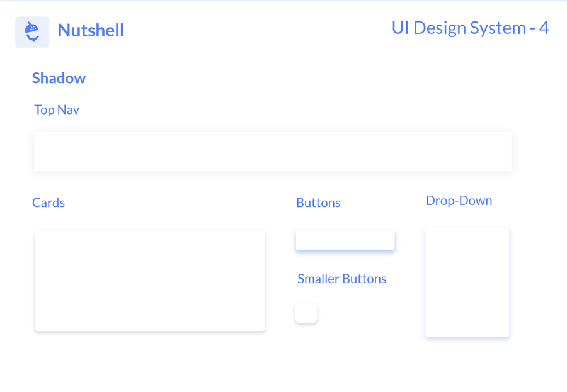Viewport: 567px width, 392px height.
Task: Click the word UI in the title
Action: click(x=401, y=28)
